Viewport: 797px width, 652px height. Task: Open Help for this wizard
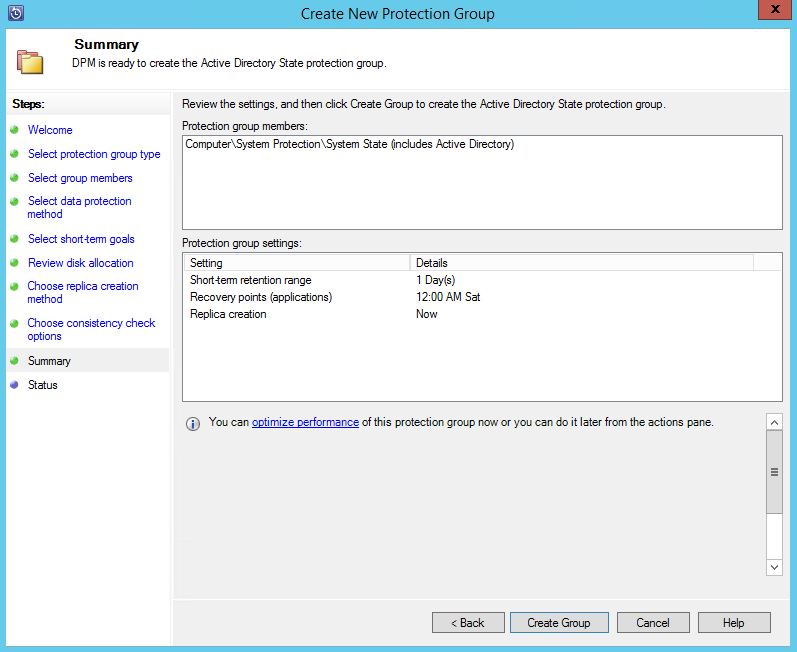pos(734,623)
